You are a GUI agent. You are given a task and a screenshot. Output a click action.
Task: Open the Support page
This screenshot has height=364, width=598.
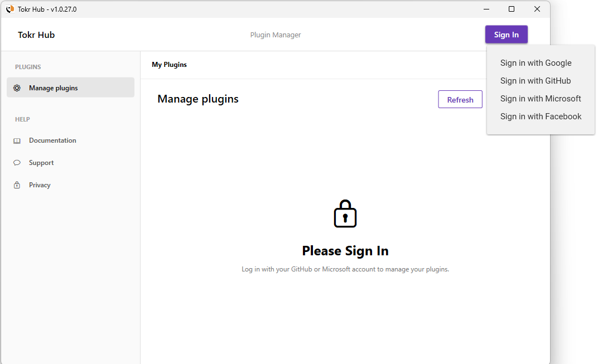coord(40,162)
